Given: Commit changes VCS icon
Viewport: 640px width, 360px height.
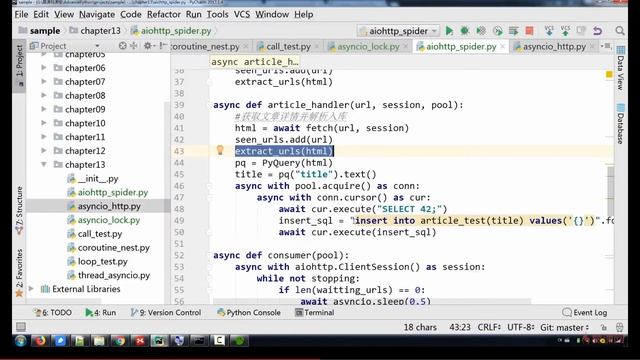Looking at the screenshot, I should tap(565, 31).
